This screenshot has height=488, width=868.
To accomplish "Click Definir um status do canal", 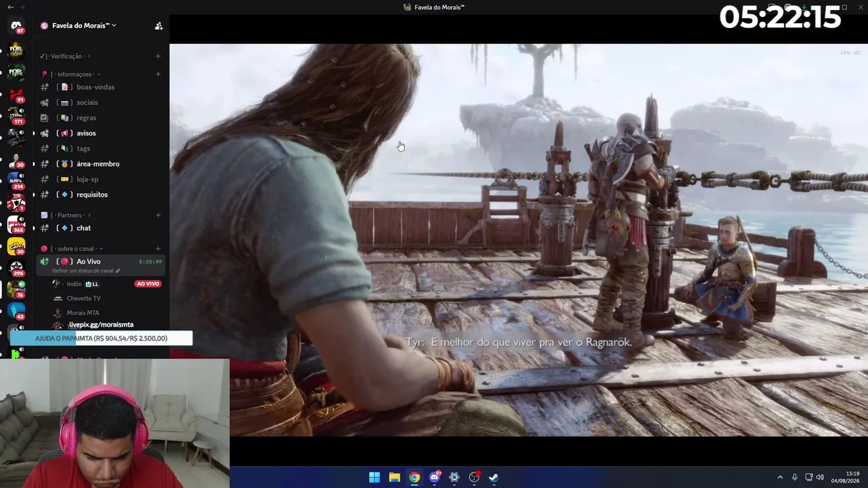I will click(86, 271).
